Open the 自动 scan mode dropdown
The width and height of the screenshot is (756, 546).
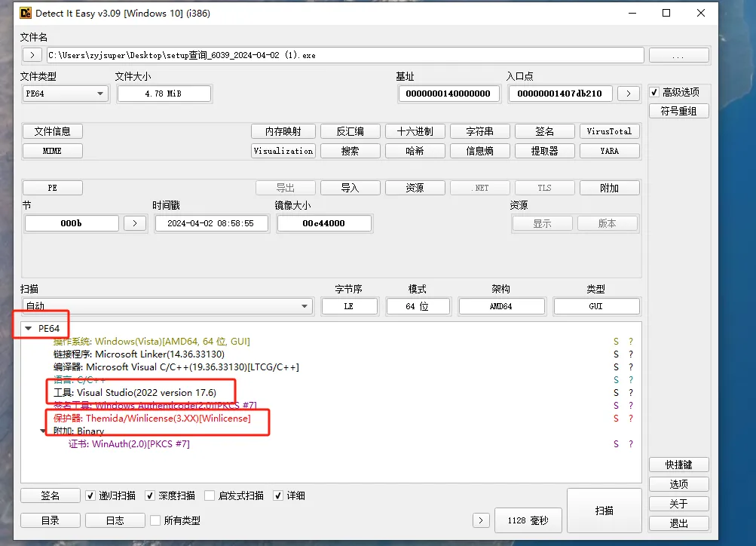167,306
